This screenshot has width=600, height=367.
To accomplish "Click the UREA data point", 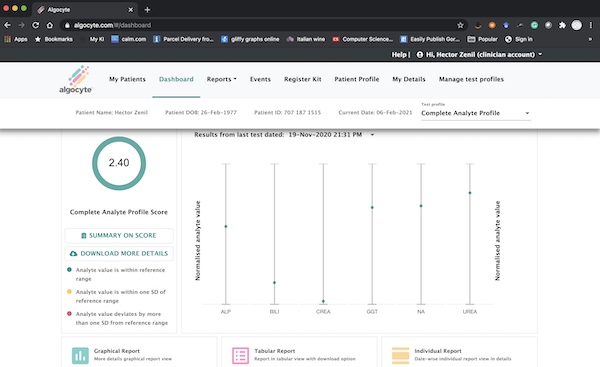I will click(x=470, y=193).
